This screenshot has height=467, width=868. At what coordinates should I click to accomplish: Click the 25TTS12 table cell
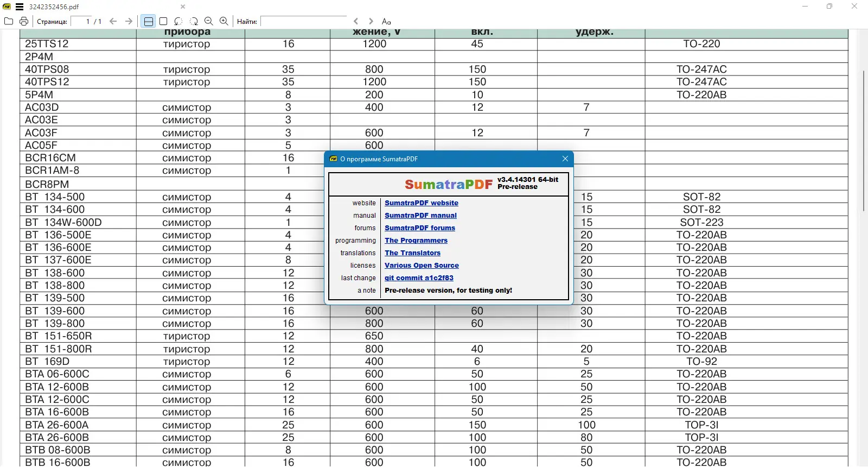[78, 44]
